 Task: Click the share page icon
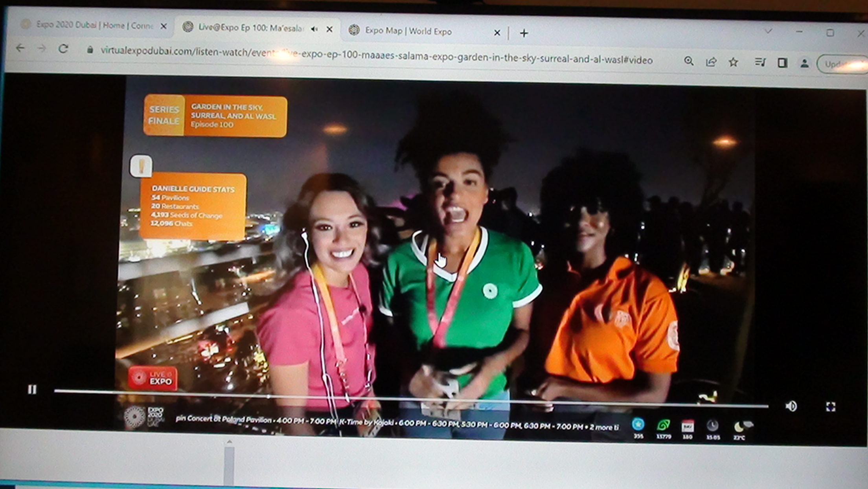coord(711,62)
